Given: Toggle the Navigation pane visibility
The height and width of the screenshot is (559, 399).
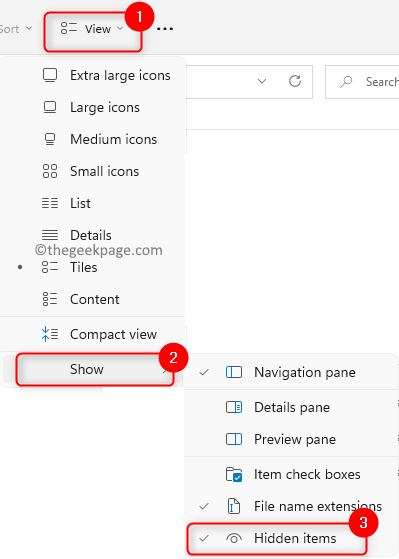Looking at the screenshot, I should [x=291, y=372].
